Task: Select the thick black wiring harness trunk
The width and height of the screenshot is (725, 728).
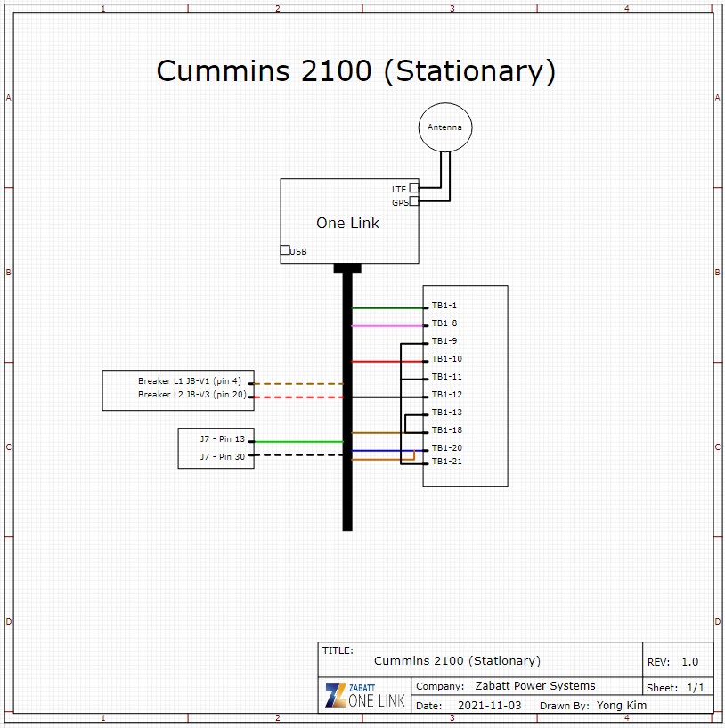Action: pos(347,399)
